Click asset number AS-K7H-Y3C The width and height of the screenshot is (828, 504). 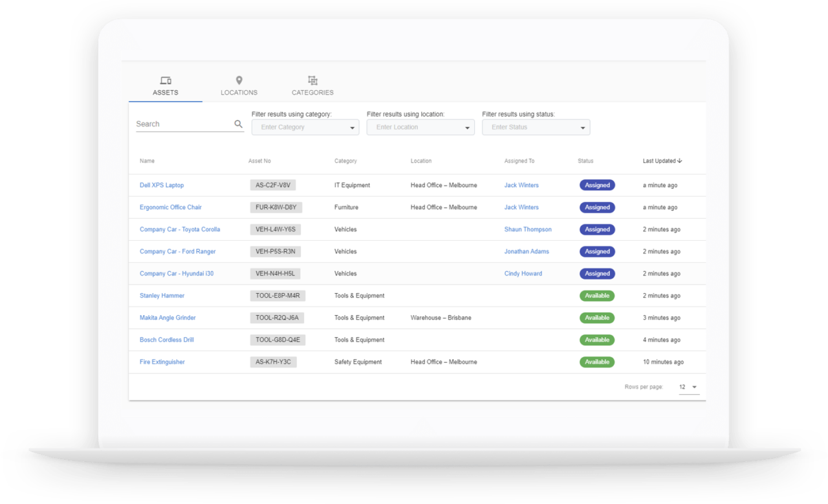click(273, 362)
